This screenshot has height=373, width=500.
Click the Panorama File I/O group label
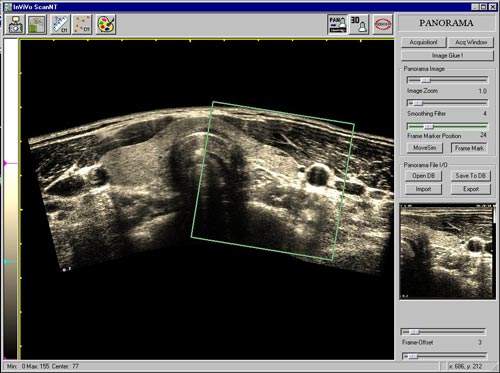[x=426, y=165]
